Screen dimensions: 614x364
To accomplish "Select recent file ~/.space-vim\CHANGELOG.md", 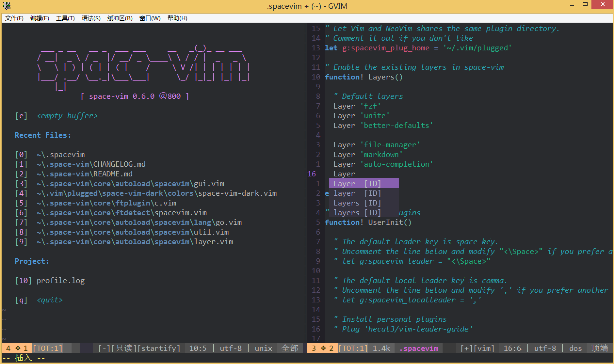I will (x=90, y=163).
